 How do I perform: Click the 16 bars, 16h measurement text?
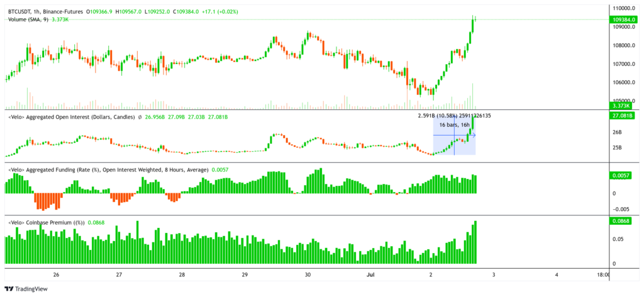pos(455,125)
